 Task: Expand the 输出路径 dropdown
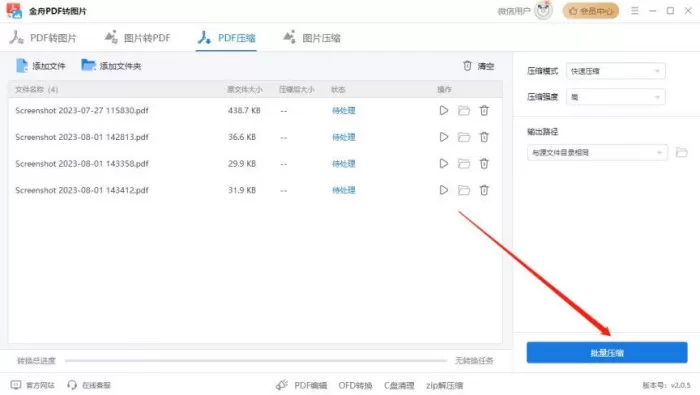click(597, 153)
